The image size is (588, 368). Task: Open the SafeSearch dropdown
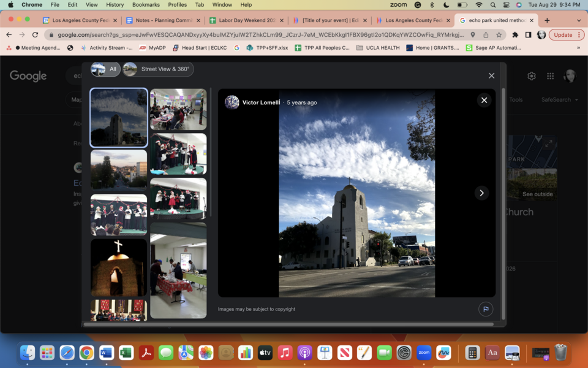559,100
